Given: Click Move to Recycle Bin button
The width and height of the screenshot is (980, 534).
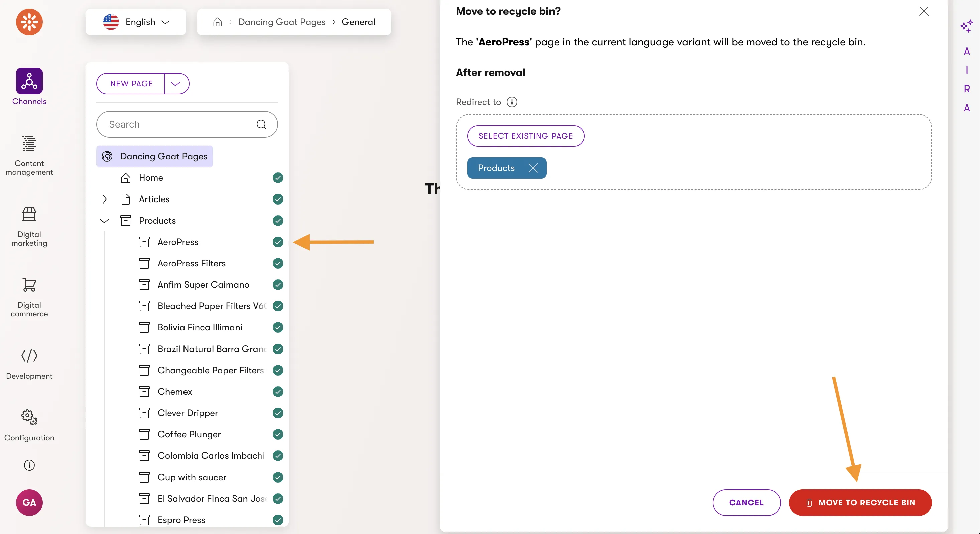Looking at the screenshot, I should click(860, 503).
